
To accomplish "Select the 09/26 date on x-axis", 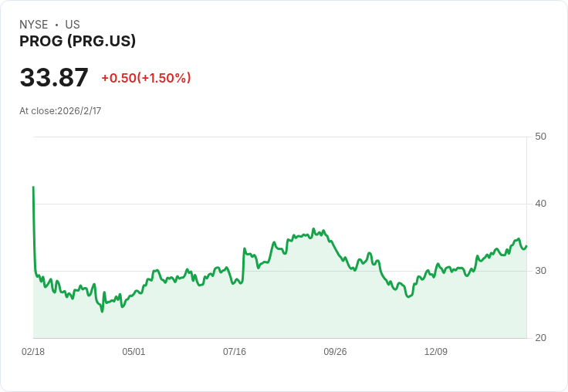I will pos(335,352).
